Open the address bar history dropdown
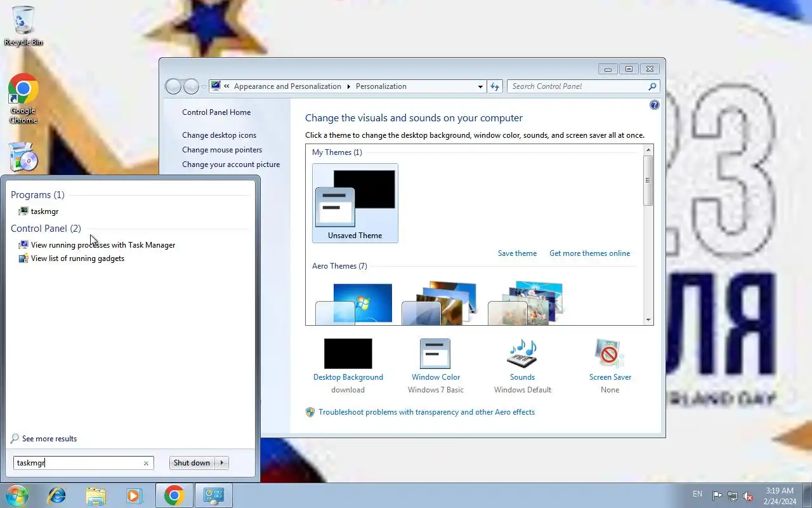Image resolution: width=812 pixels, height=508 pixels. (480, 86)
